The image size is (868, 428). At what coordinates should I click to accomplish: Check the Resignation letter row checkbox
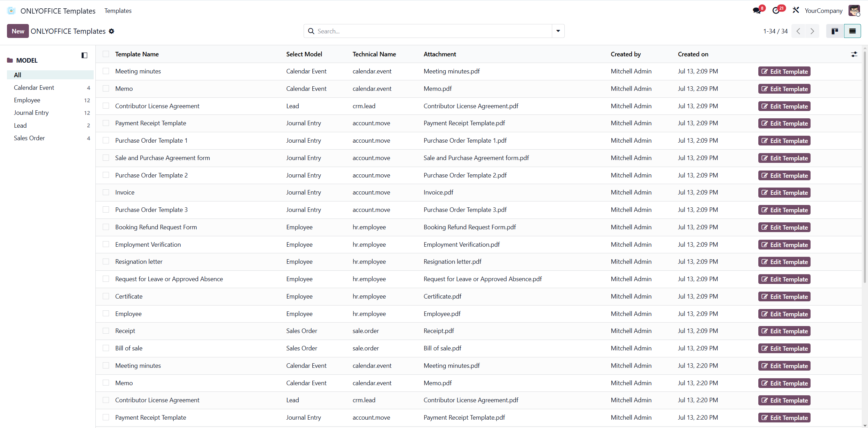click(x=106, y=261)
